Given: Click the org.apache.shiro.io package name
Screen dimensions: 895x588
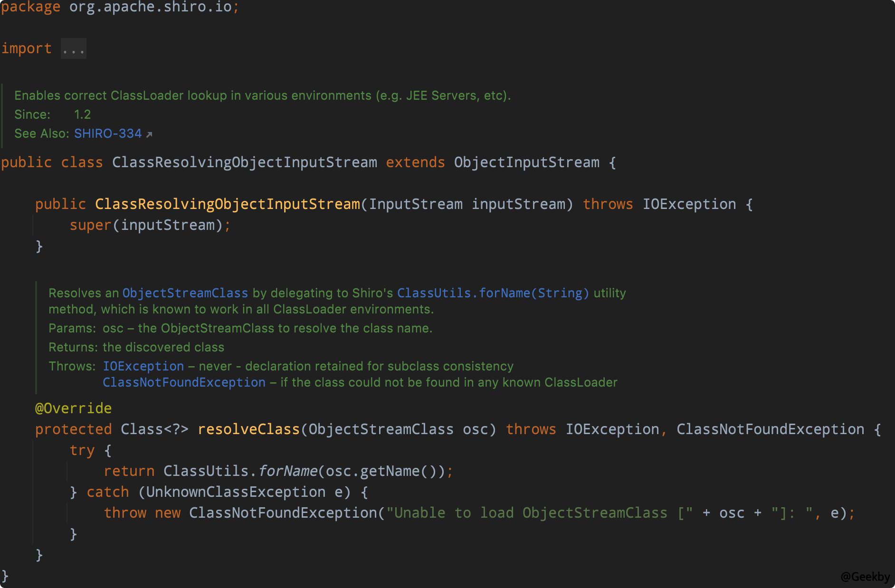Looking at the screenshot, I should click(150, 7).
